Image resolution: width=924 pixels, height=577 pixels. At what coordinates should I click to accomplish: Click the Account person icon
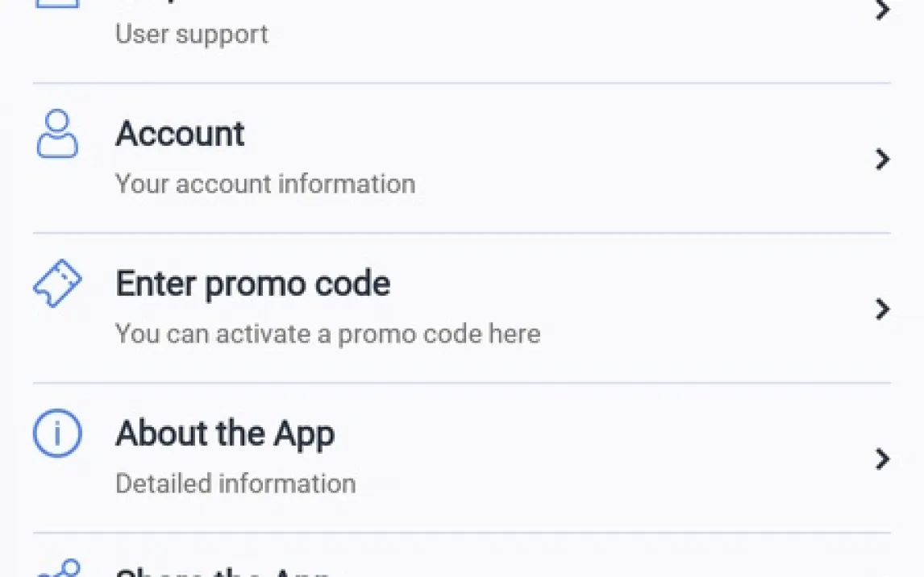point(57,135)
